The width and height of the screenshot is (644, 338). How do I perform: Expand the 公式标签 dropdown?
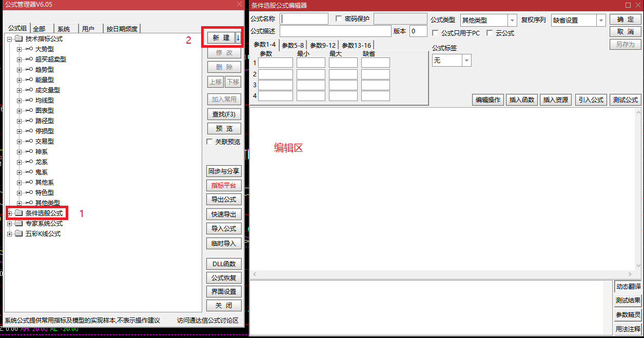click(x=466, y=61)
